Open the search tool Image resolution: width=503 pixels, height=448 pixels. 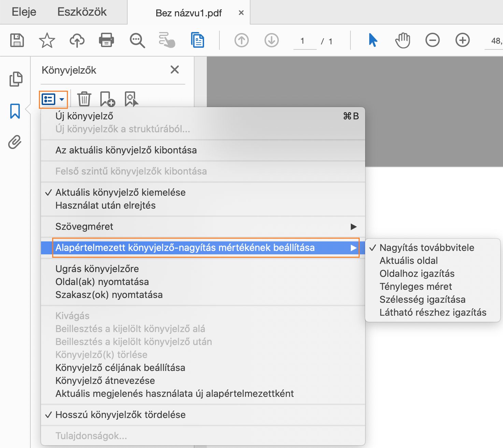[x=137, y=40]
